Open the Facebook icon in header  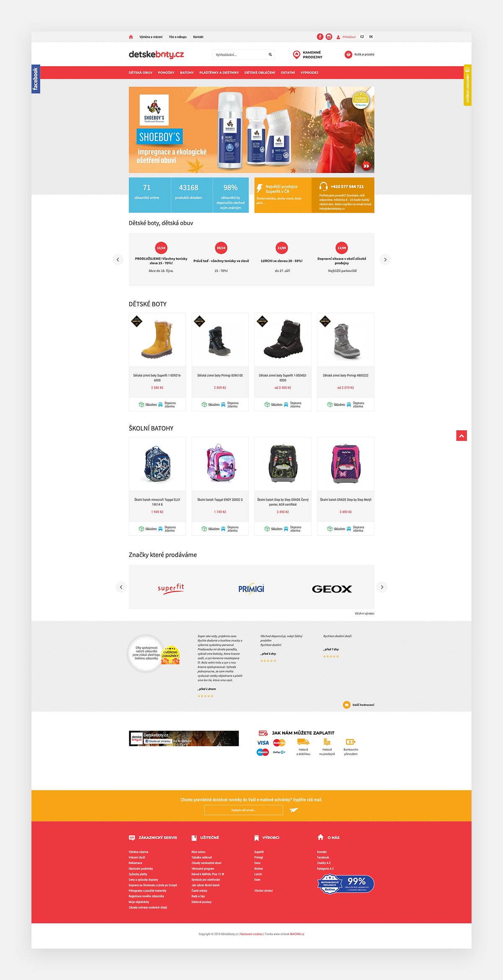[x=320, y=37]
